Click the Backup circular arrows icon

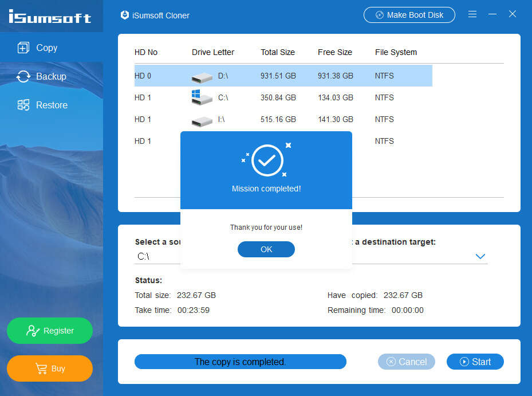tap(23, 76)
